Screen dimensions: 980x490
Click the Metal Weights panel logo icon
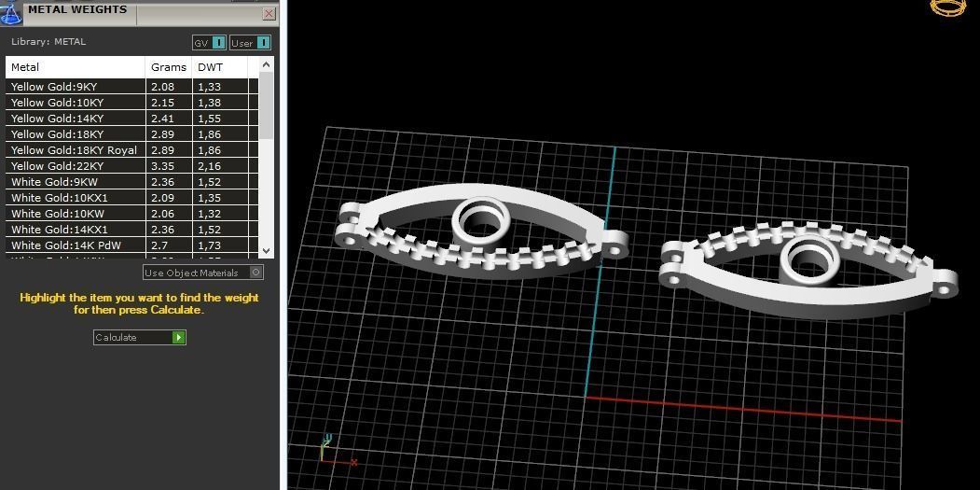[x=11, y=12]
